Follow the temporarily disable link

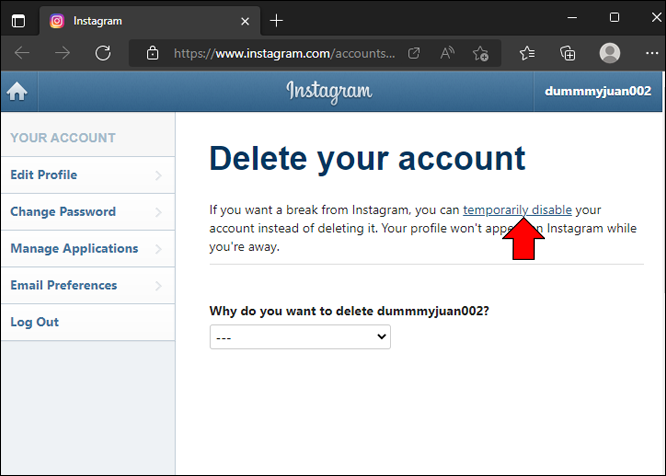pyautogui.click(x=517, y=210)
